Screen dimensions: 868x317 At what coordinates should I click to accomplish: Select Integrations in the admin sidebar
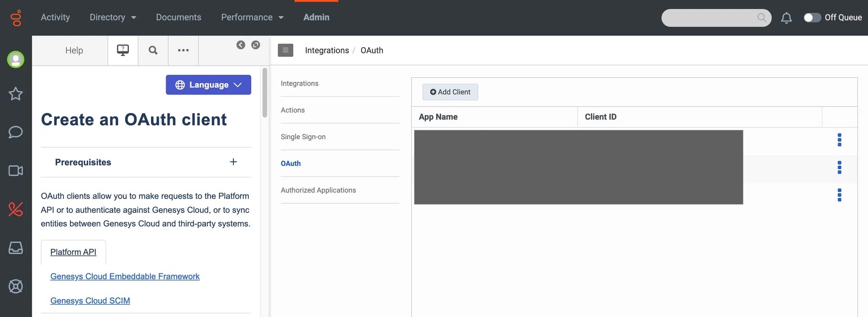[x=299, y=84]
